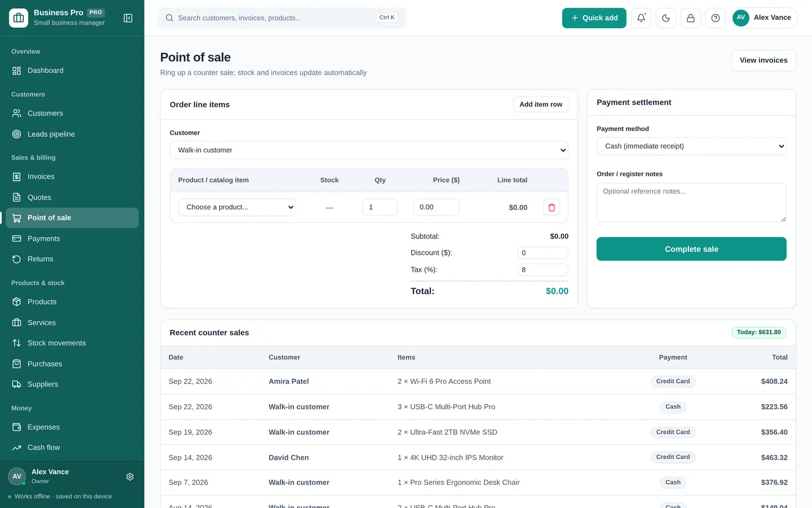Expand the Payment method dropdown
The width and height of the screenshot is (812, 508).
[x=691, y=146]
